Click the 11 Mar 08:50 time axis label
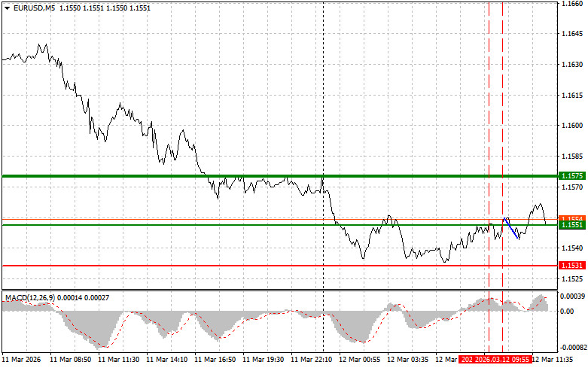 tap(71, 360)
